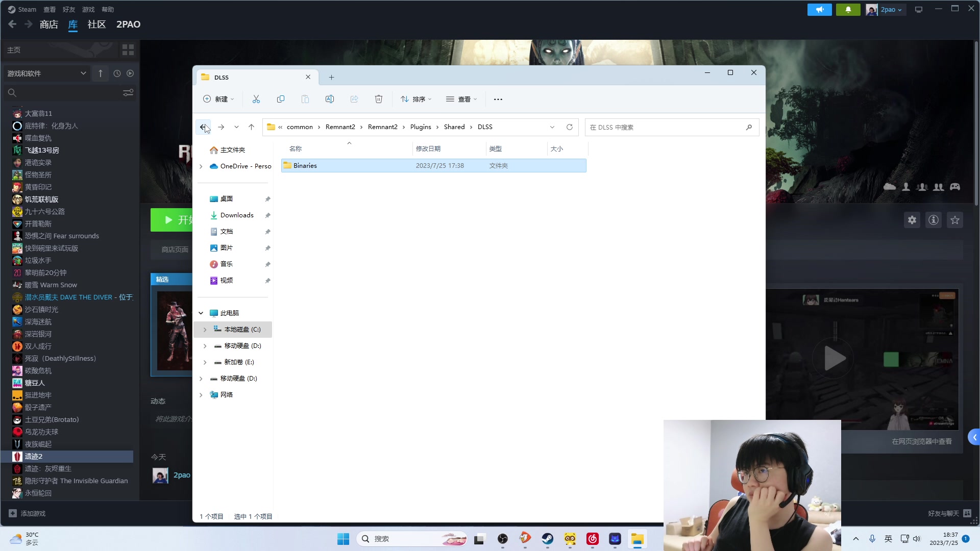Open Steam 游戏和软件 dropdown

[46, 73]
